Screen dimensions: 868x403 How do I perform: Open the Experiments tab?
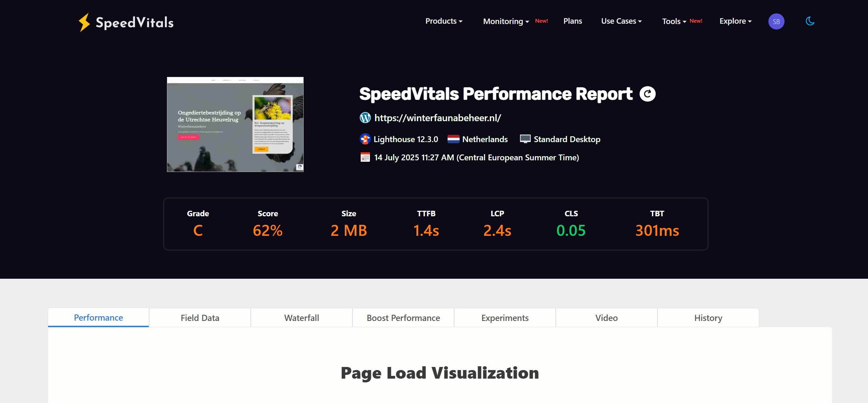click(505, 318)
